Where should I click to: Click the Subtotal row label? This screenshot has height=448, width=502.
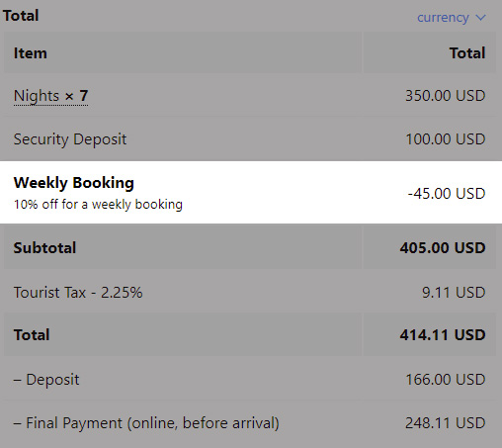44,248
